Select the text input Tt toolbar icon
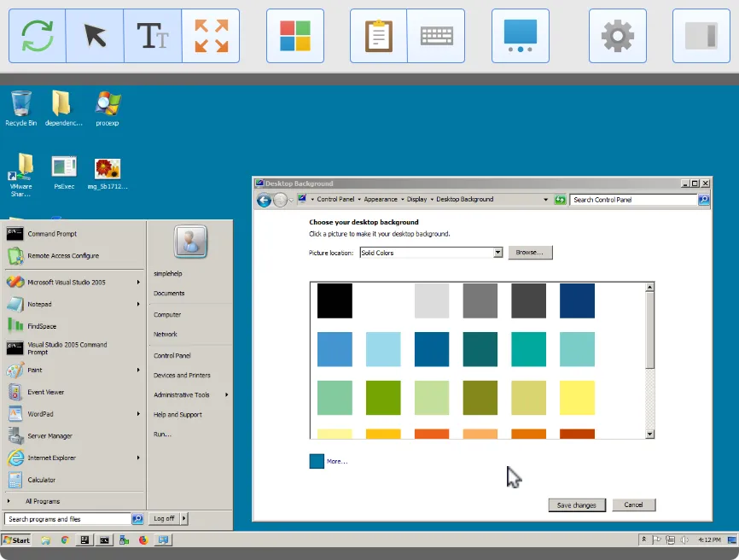The width and height of the screenshot is (739, 560). pos(153,35)
